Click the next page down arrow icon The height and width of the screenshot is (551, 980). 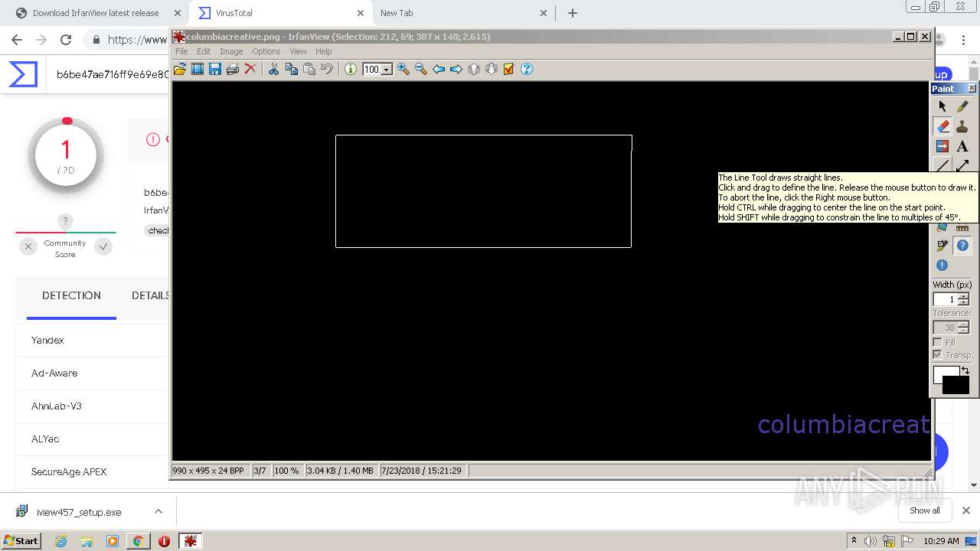tap(492, 69)
